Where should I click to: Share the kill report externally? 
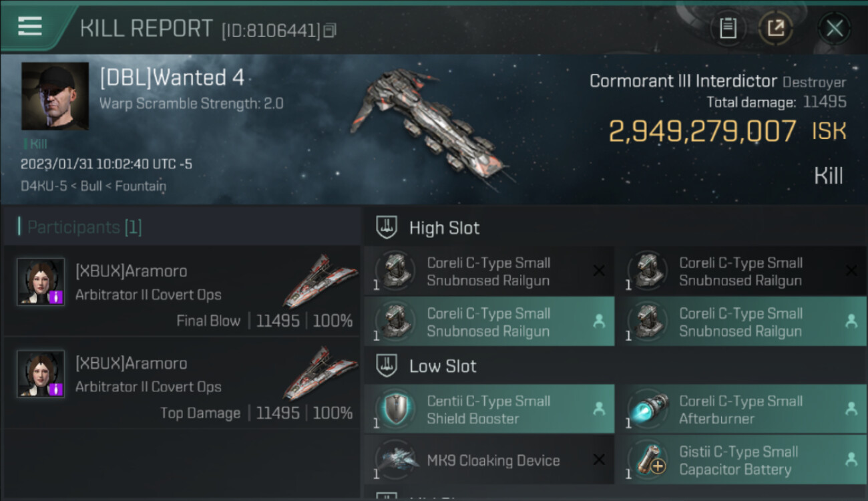[775, 28]
